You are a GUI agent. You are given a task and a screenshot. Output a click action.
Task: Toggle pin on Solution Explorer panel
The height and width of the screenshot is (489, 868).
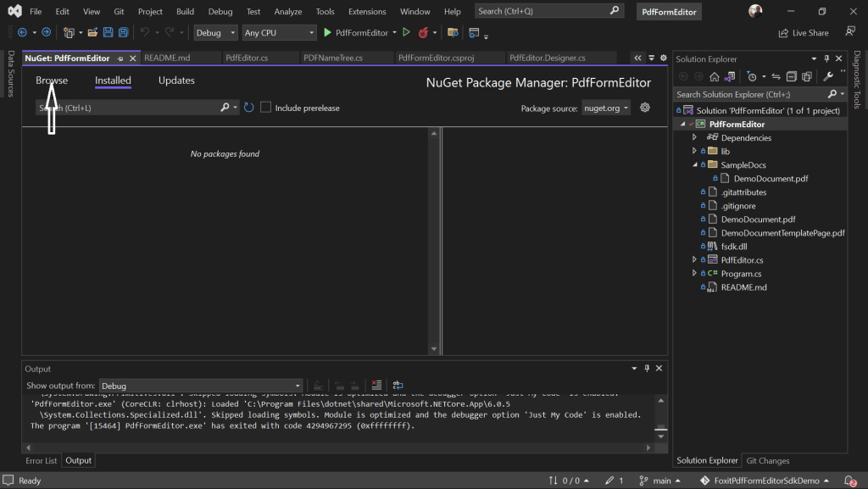pyautogui.click(x=826, y=58)
